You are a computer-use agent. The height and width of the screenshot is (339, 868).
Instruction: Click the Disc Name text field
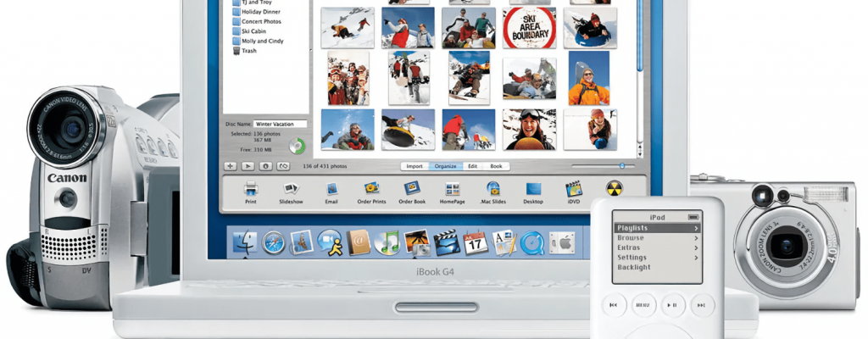point(280,124)
